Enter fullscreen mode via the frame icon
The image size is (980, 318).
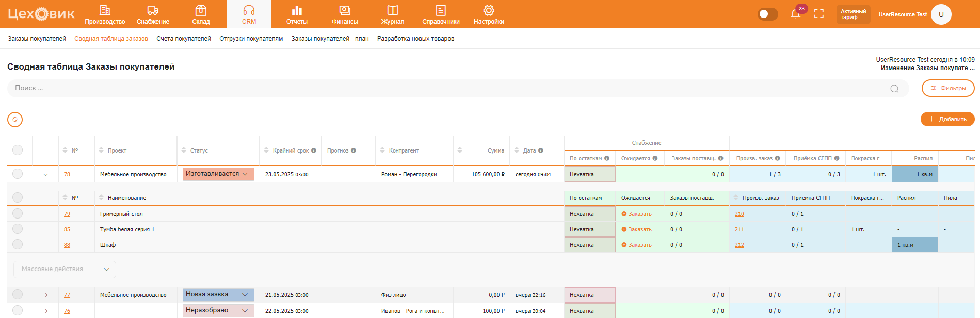819,14
